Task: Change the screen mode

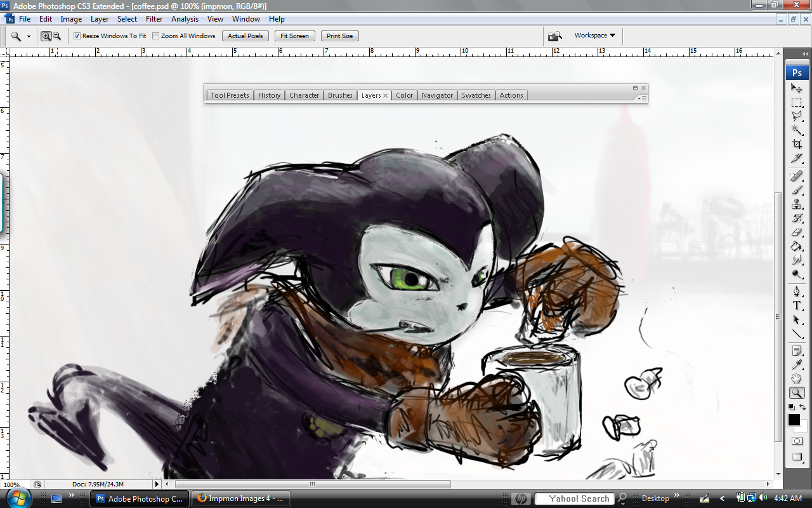Action: coord(797,457)
